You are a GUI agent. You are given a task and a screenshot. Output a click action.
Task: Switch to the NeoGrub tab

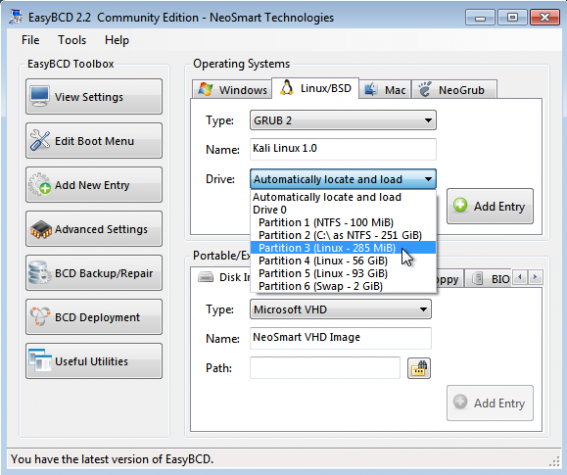click(x=454, y=89)
